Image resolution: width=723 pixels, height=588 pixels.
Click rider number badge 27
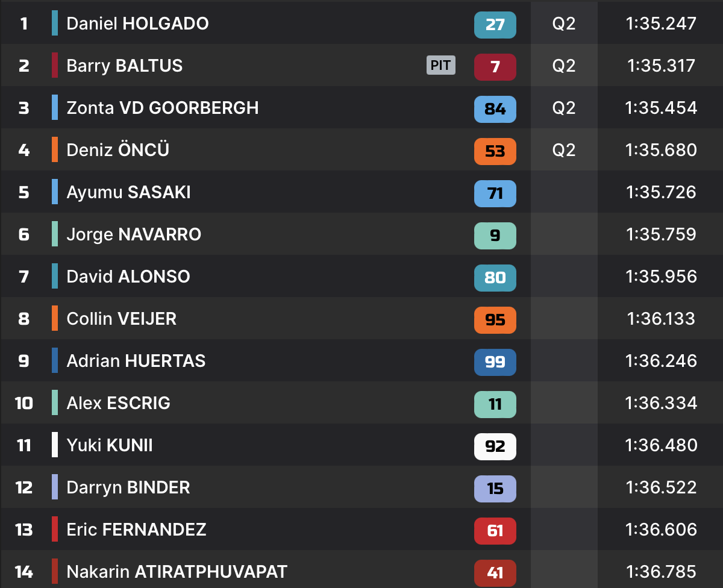pyautogui.click(x=495, y=24)
